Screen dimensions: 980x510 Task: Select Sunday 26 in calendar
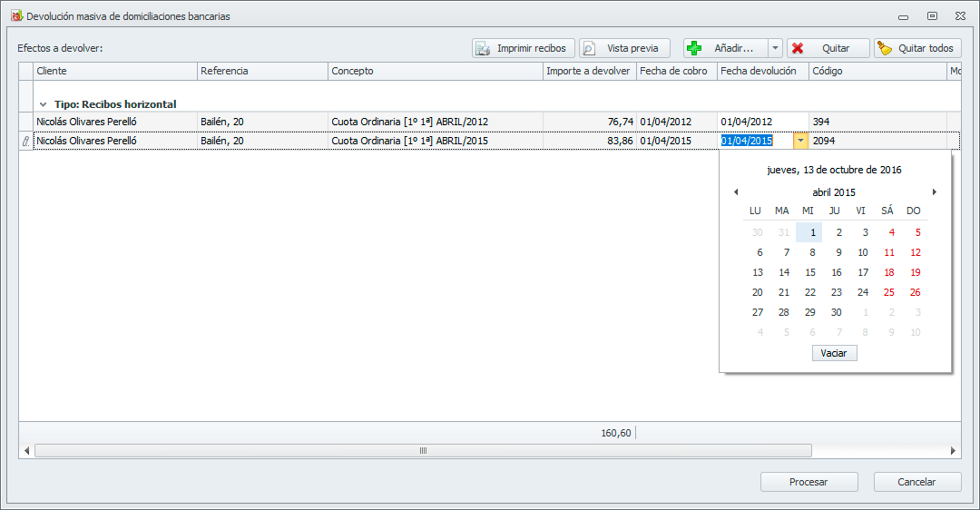pyautogui.click(x=915, y=292)
